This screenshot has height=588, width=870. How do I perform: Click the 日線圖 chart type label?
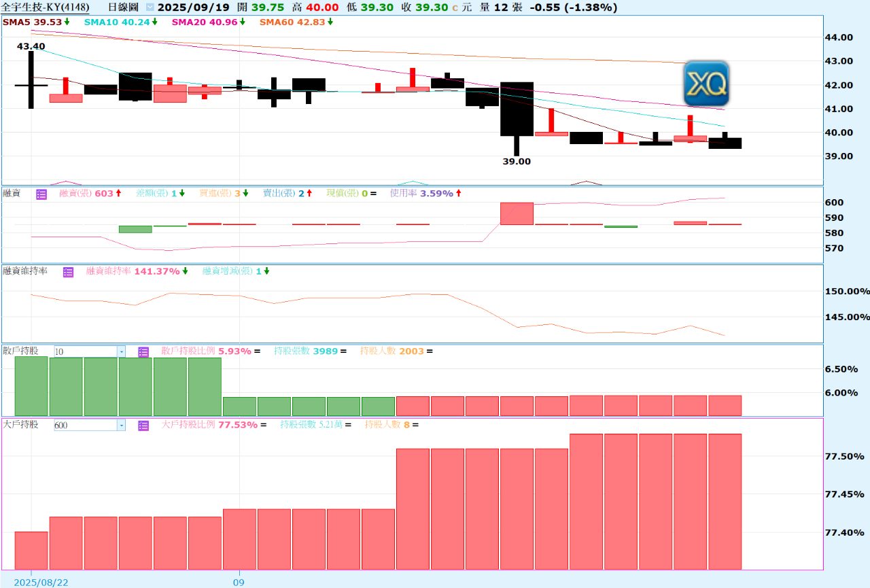(123, 7)
